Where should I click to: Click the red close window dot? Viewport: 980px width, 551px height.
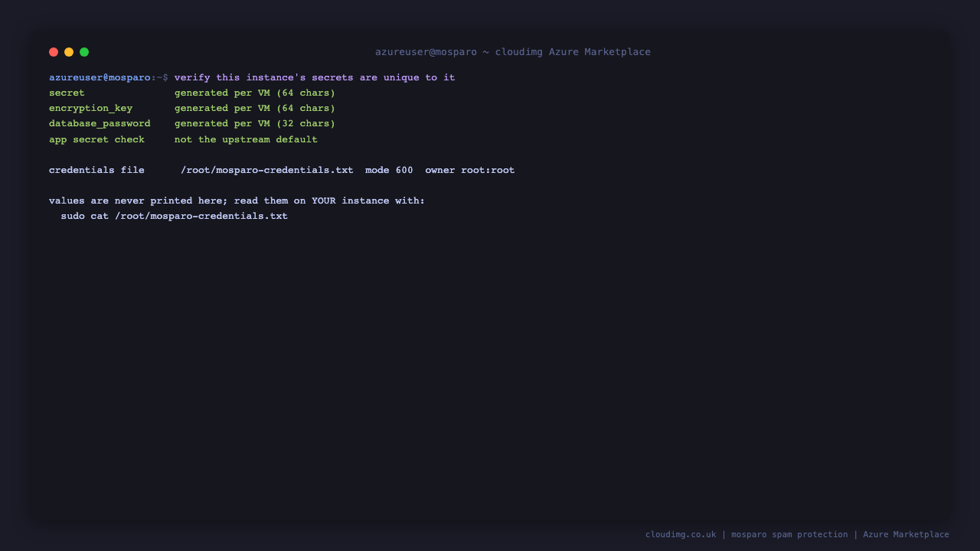pyautogui.click(x=54, y=52)
